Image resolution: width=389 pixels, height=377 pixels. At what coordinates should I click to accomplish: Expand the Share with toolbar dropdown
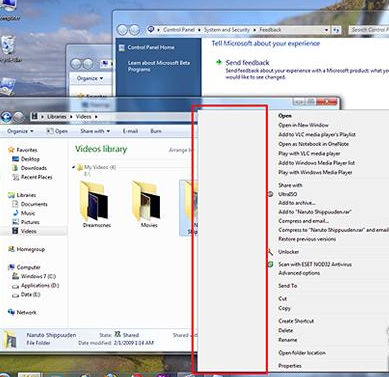tap(95, 131)
